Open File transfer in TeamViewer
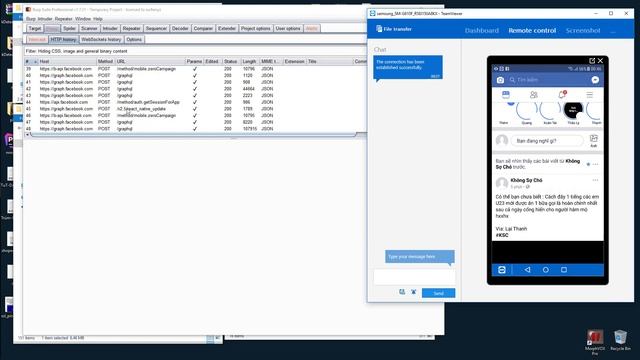 (x=394, y=29)
